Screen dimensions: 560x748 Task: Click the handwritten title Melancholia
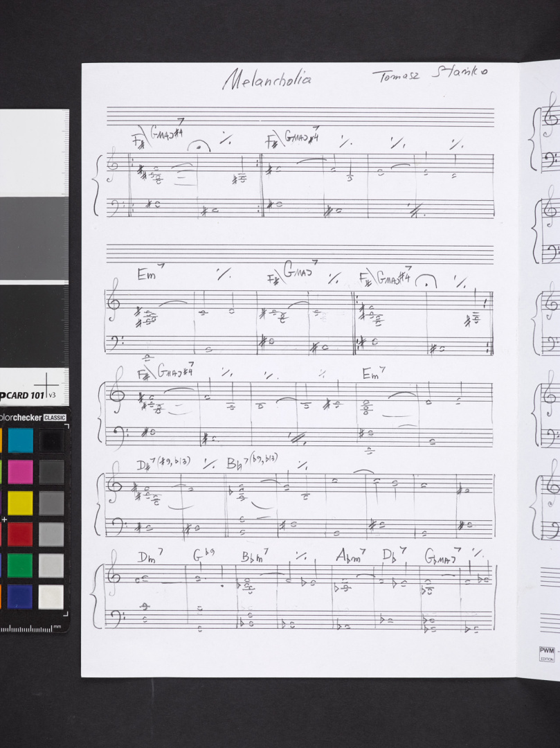pyautogui.click(x=267, y=79)
